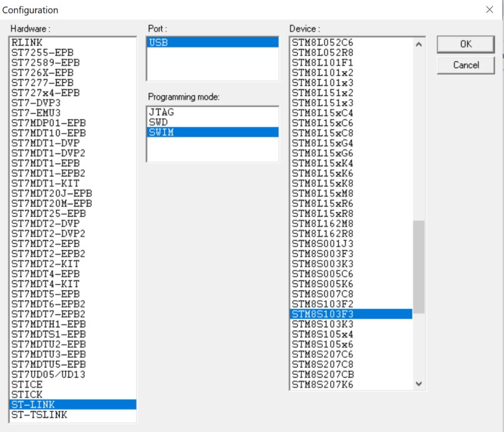Viewport: 504px width, 432px height.
Task: Dismiss the dialog via Cancel
Action: (x=466, y=65)
